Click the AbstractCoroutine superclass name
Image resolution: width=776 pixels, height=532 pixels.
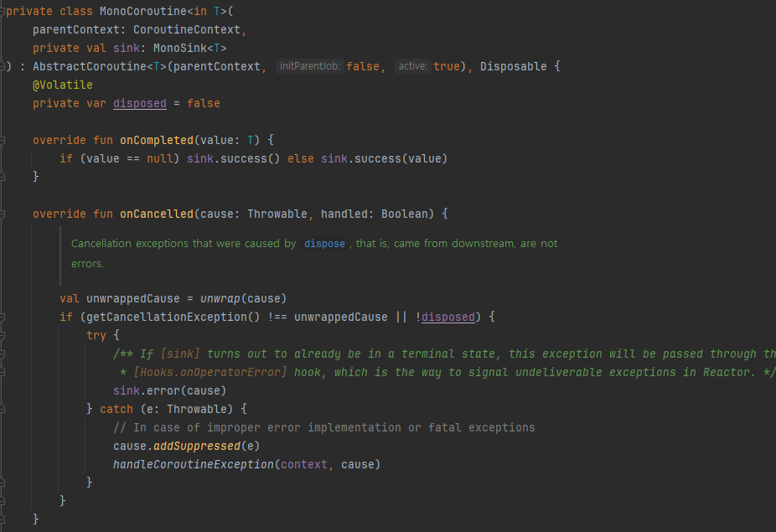pos(90,66)
